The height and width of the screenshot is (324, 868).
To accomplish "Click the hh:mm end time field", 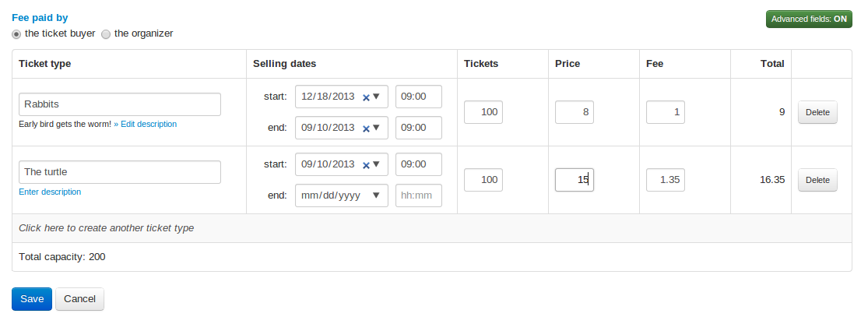I will point(418,195).
